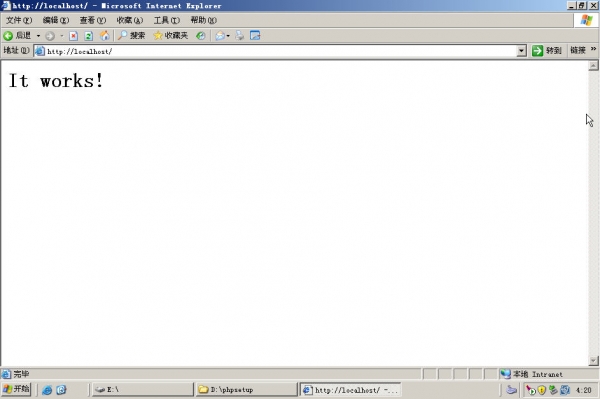The image size is (600, 399).
Task: Open the 帮助 (Help) menu
Action: [203, 20]
